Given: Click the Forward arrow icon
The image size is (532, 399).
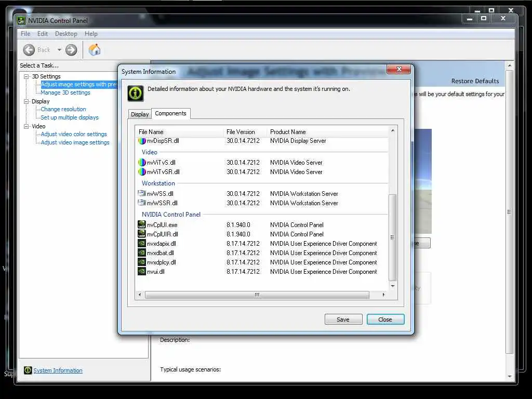Looking at the screenshot, I should pos(71,50).
